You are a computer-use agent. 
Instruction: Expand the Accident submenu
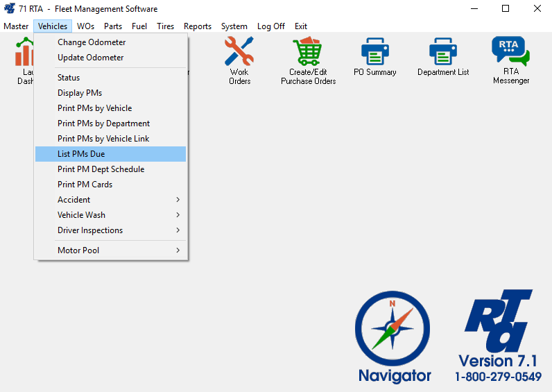click(x=111, y=200)
